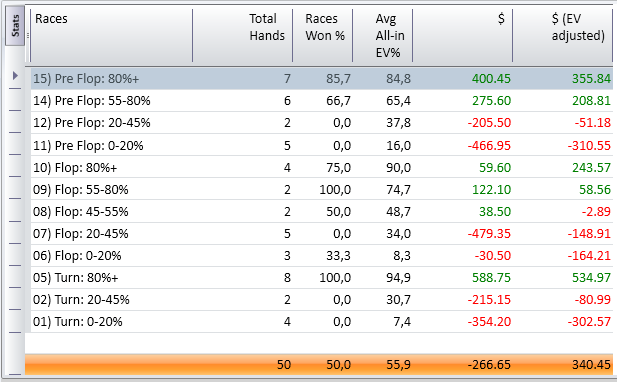Click the -302.57 EV adjusted value

click(x=589, y=322)
